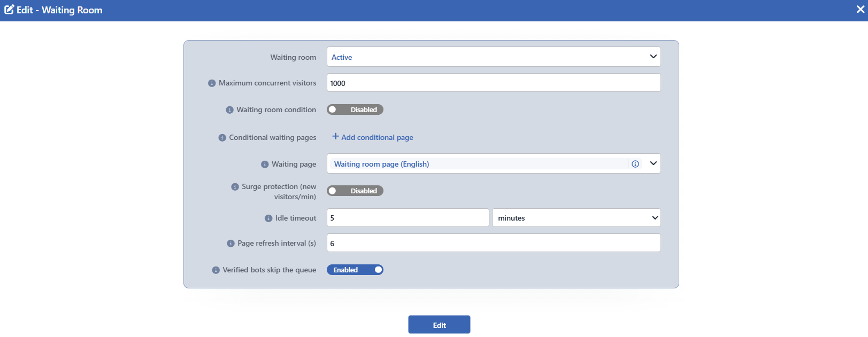Click the info icon beside Idle timeout
Screen dimensions: 868x337
pos(268,218)
